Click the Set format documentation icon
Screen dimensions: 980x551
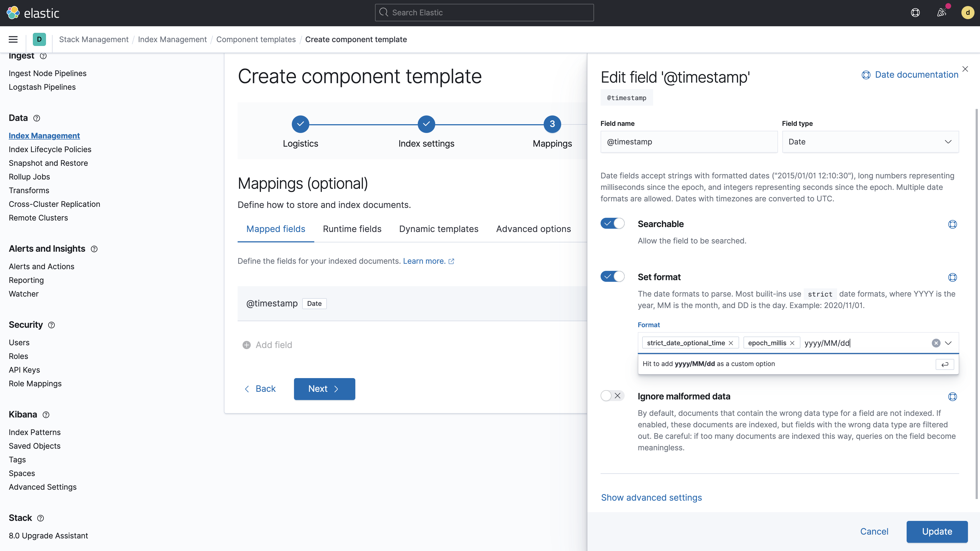coord(952,277)
